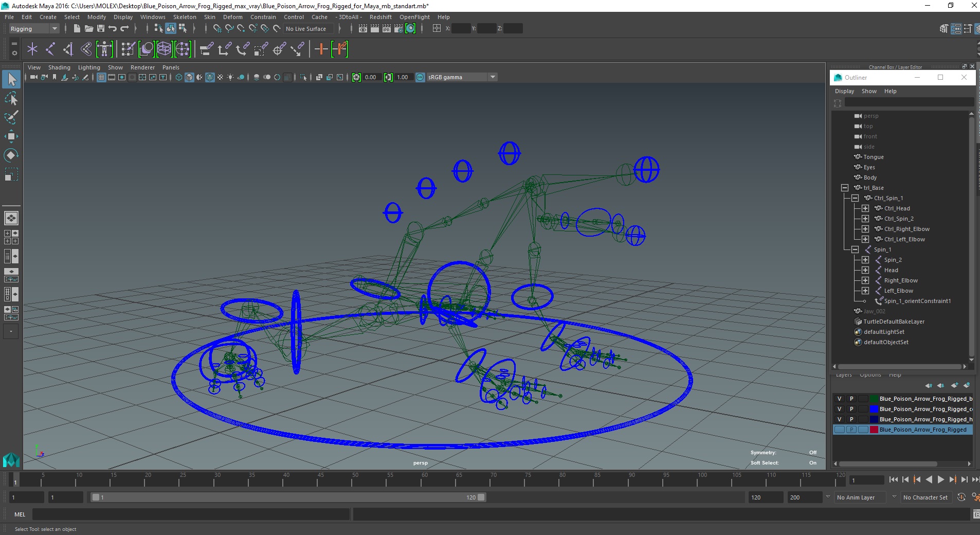
Task: Pick the Paint Selection tool
Action: tap(11, 117)
